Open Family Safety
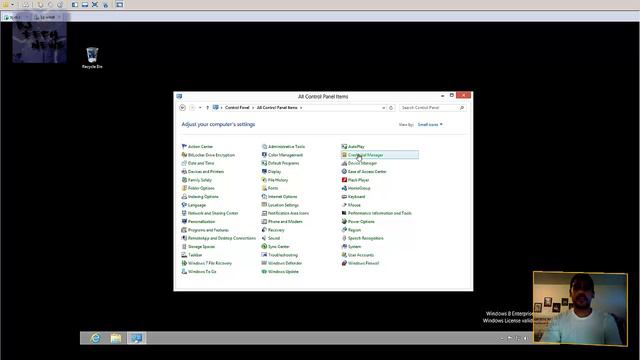 [x=197, y=180]
